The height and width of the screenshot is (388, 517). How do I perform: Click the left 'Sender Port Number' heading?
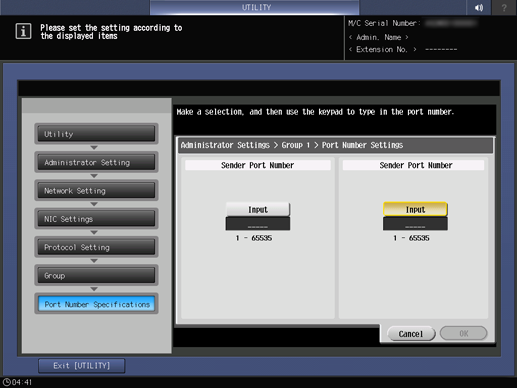tap(258, 165)
